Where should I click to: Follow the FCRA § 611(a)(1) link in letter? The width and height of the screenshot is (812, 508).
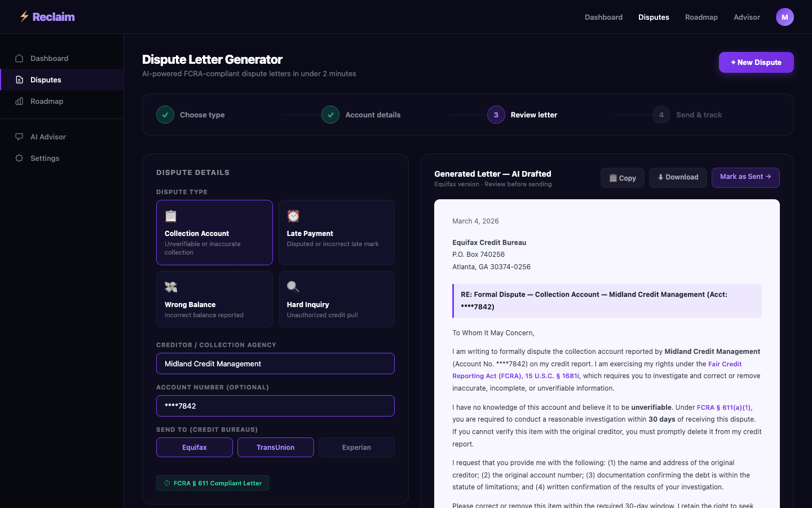(x=723, y=407)
